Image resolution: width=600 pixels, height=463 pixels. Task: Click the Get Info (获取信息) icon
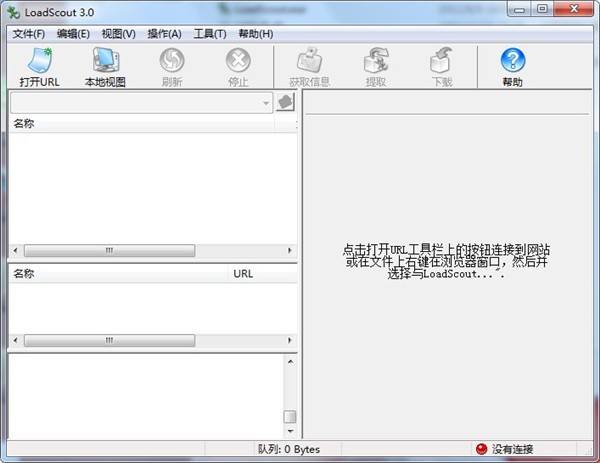309,60
